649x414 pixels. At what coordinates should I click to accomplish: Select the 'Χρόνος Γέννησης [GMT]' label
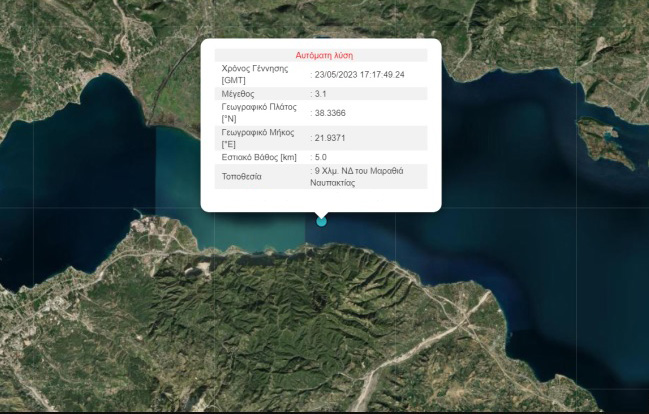pos(255,74)
